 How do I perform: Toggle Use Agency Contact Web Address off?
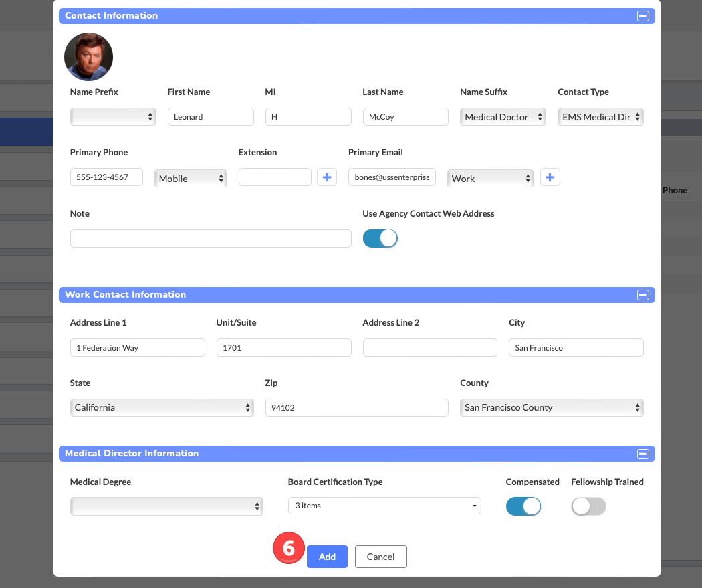point(380,237)
